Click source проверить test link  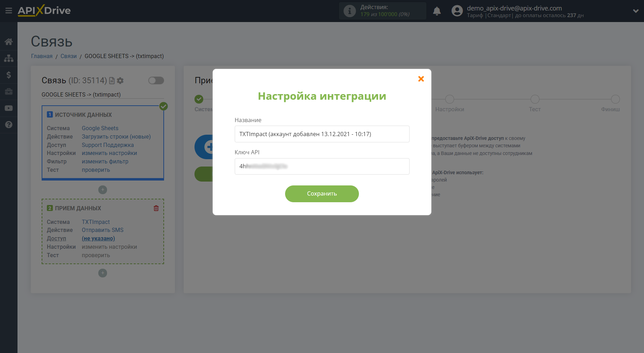point(96,170)
